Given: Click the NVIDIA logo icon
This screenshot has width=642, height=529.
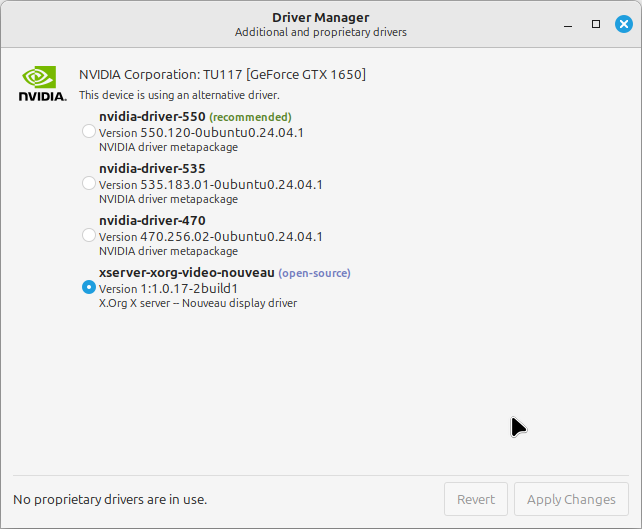Looking at the screenshot, I should [x=43, y=84].
